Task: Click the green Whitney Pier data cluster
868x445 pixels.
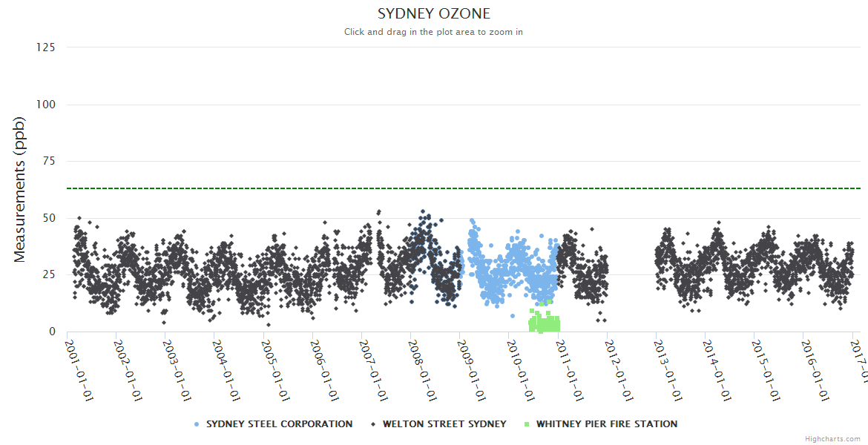Action: 544,323
